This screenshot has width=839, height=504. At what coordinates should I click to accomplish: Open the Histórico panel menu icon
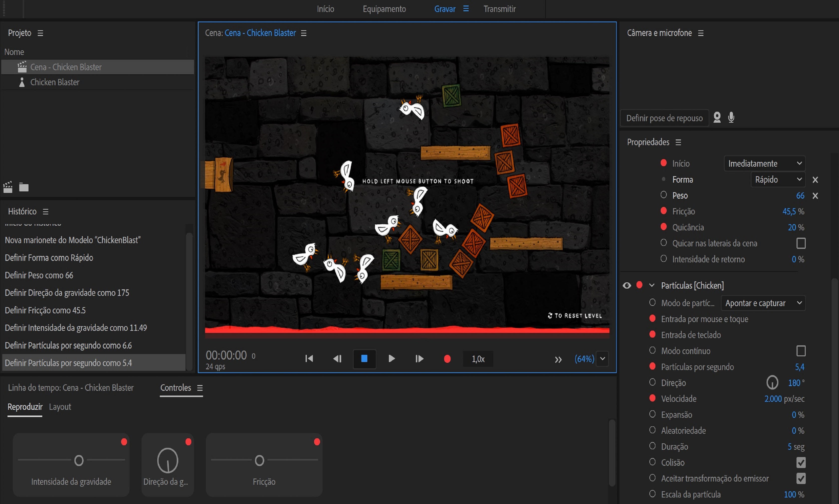click(45, 212)
